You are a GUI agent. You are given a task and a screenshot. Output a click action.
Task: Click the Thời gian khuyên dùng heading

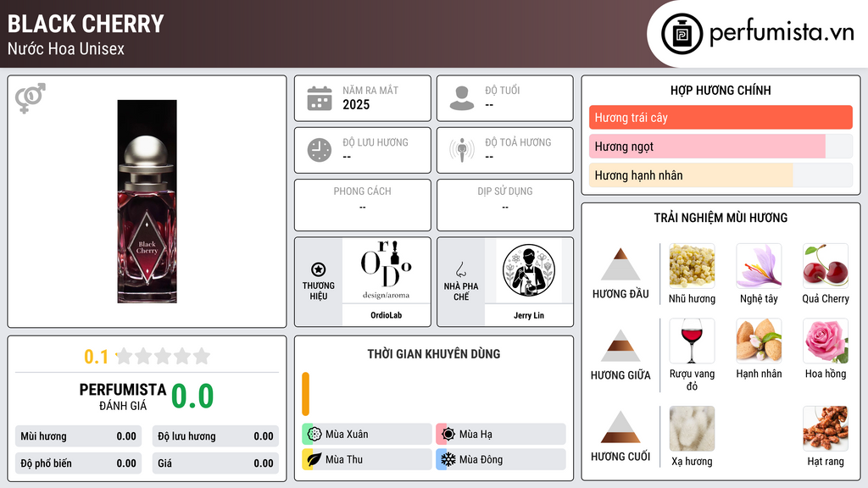[x=434, y=353]
